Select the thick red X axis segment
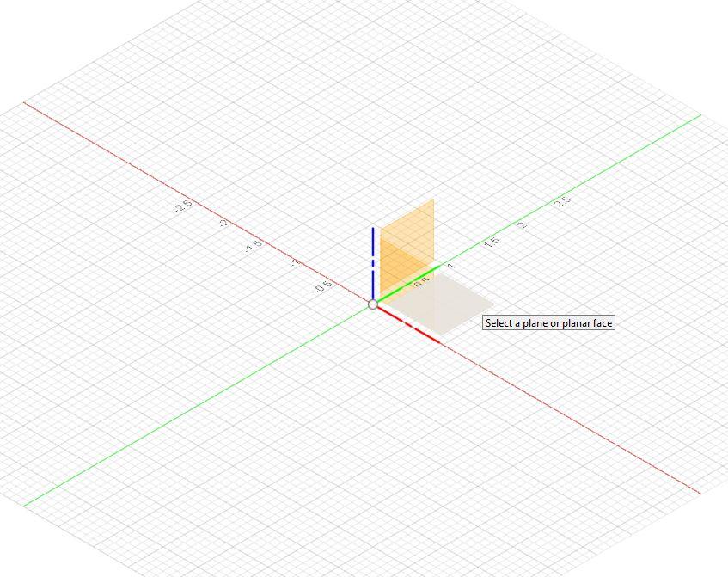The width and height of the screenshot is (728, 577). [408, 324]
